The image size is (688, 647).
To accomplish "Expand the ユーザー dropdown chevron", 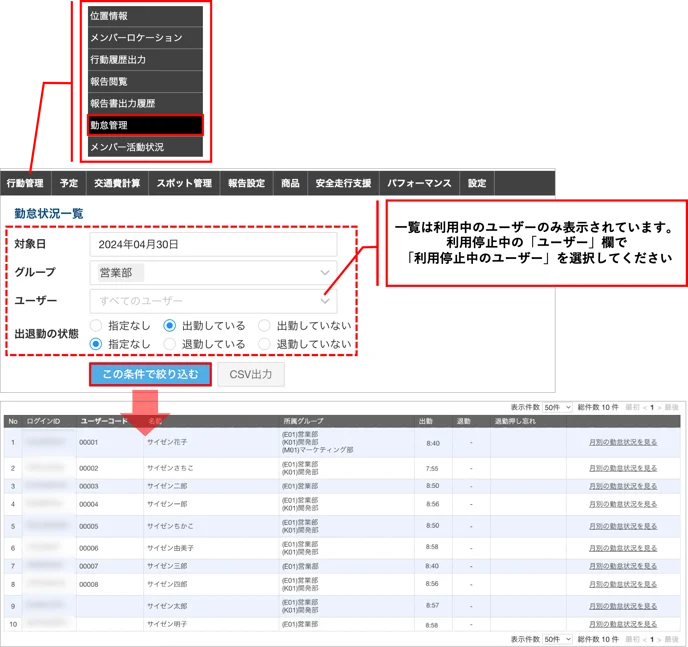I will tap(325, 301).
